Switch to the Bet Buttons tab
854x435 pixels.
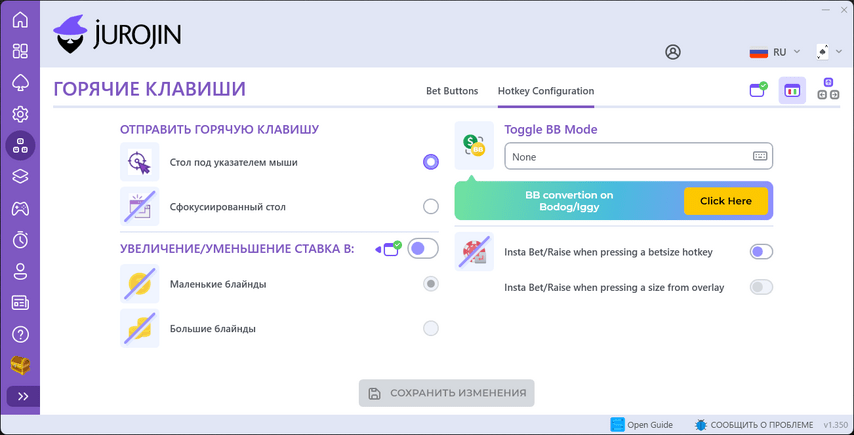(x=452, y=91)
